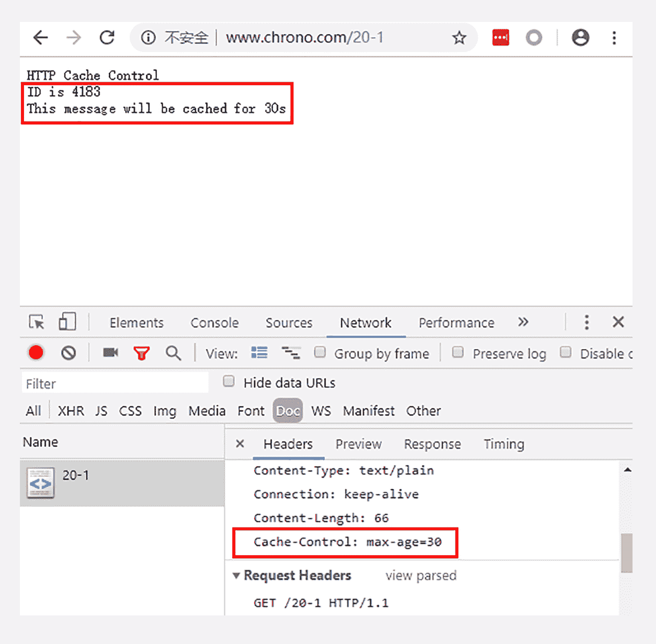The width and height of the screenshot is (656, 644).
Task: Click the Content-Length: 66 header
Action: coord(321,518)
